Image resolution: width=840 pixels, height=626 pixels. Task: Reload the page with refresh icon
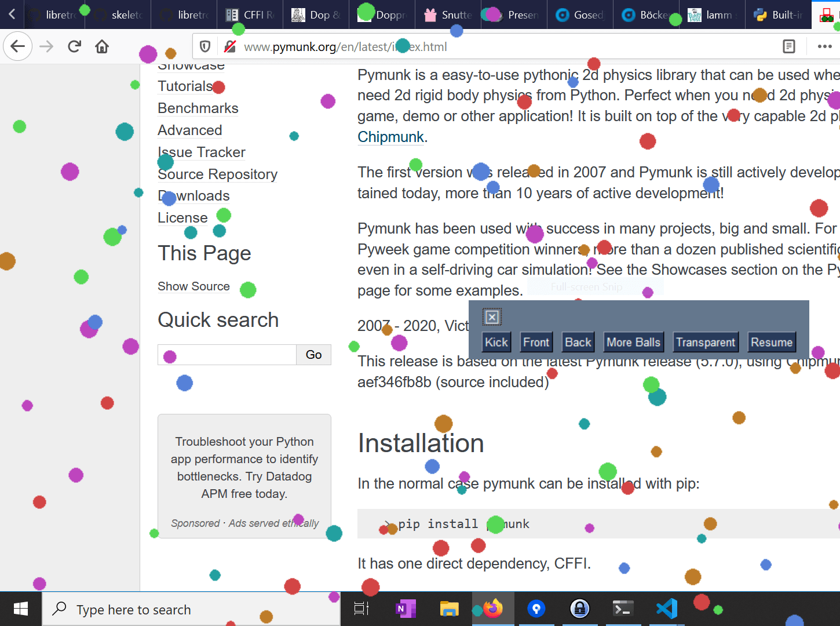pyautogui.click(x=74, y=46)
